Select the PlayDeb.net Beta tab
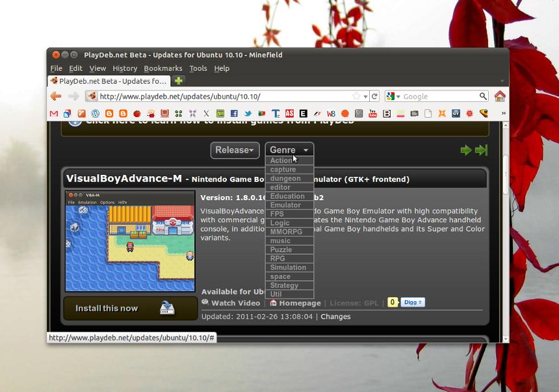 click(109, 81)
